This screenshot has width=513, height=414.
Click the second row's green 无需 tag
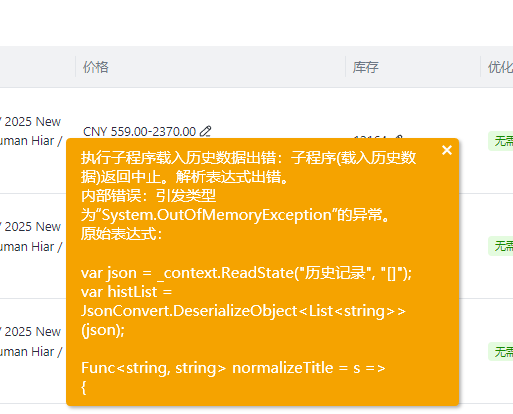tap(501, 246)
